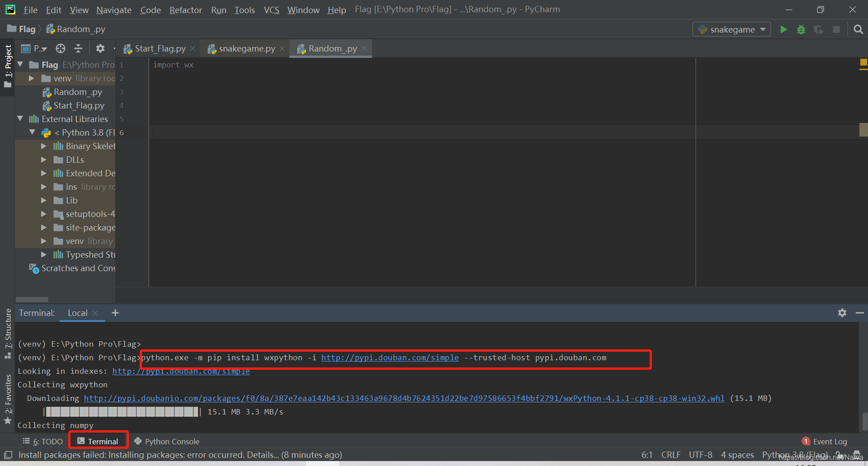Open the File menu
Screen dimensions: 868x466
(30, 9)
